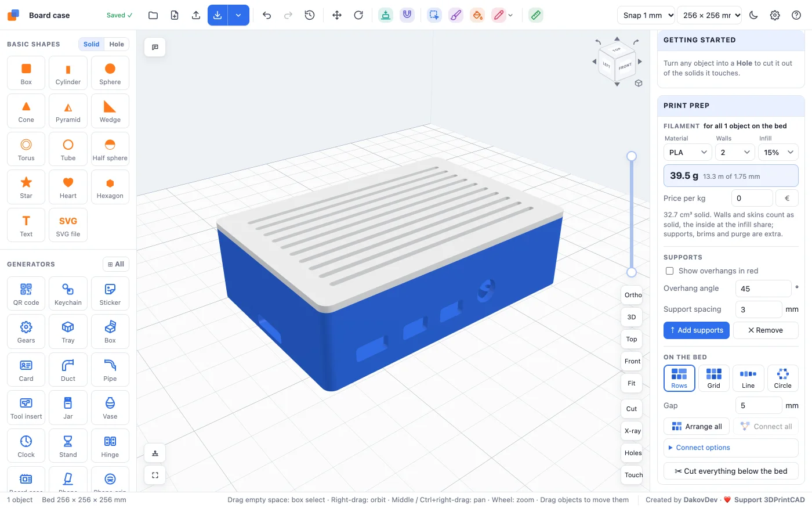Add a Sphere shape
The image size is (812, 508).
110,73
